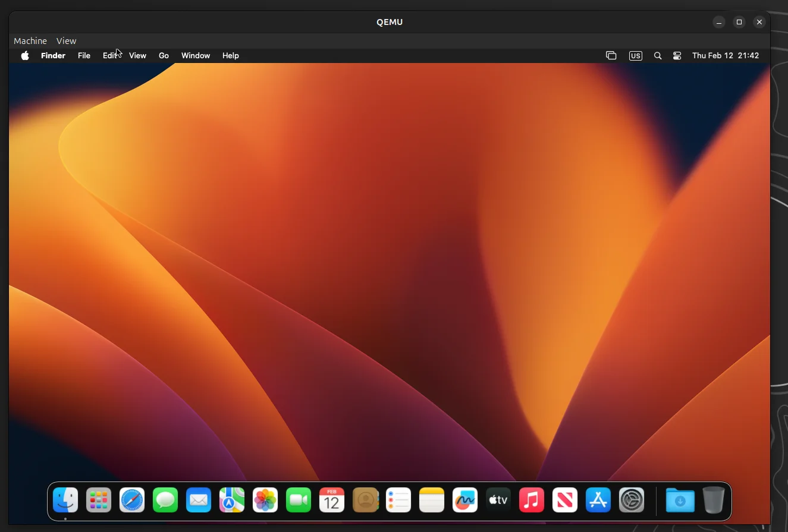The height and width of the screenshot is (532, 788).
Task: Switch the US keyboard input source
Action: [x=635, y=55]
